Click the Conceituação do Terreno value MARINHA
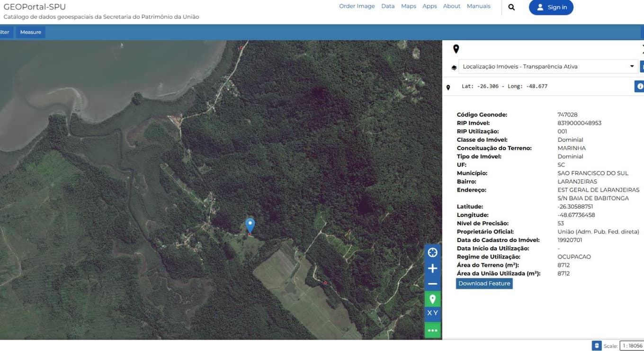 click(572, 148)
